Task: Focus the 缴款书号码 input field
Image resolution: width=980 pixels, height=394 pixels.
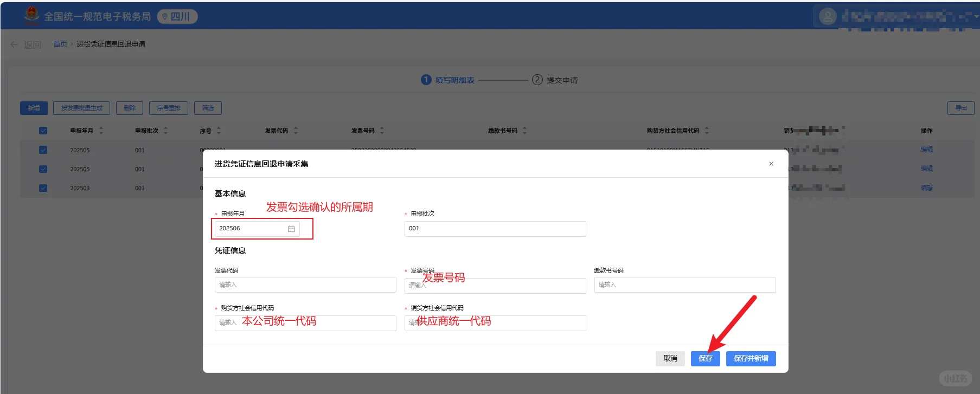Action: pos(685,285)
